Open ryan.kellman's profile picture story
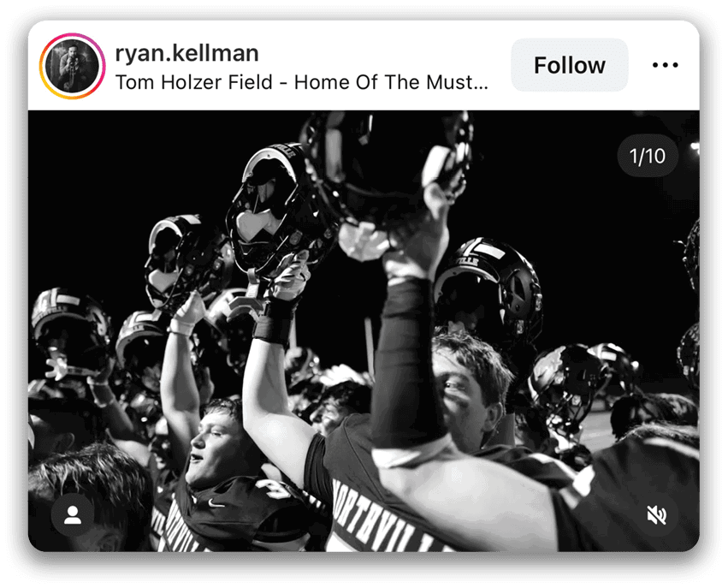This screenshot has width=728, height=588. (x=69, y=66)
